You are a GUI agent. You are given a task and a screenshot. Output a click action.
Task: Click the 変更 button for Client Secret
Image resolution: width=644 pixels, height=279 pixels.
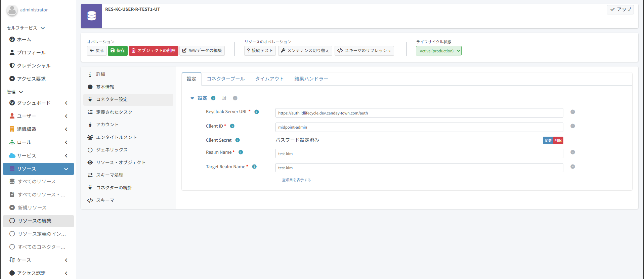pos(548,140)
